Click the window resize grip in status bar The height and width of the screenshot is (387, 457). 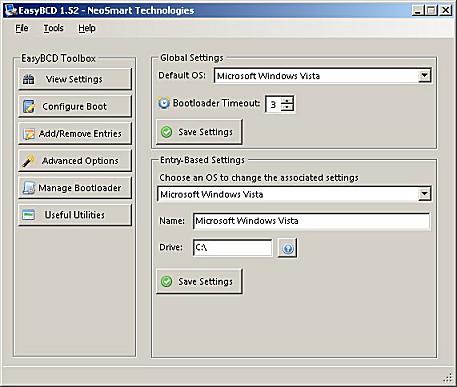click(448, 378)
